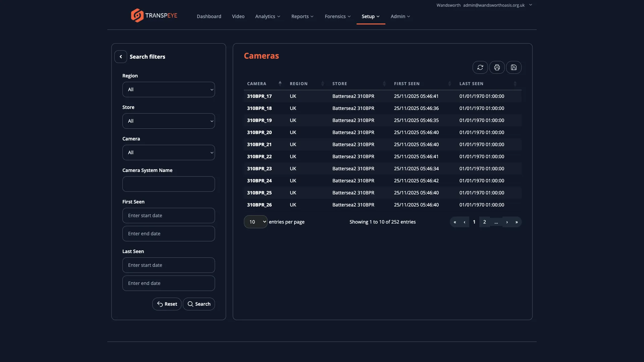
Task: Click the TRANSPEYE logo
Action: (x=154, y=15)
